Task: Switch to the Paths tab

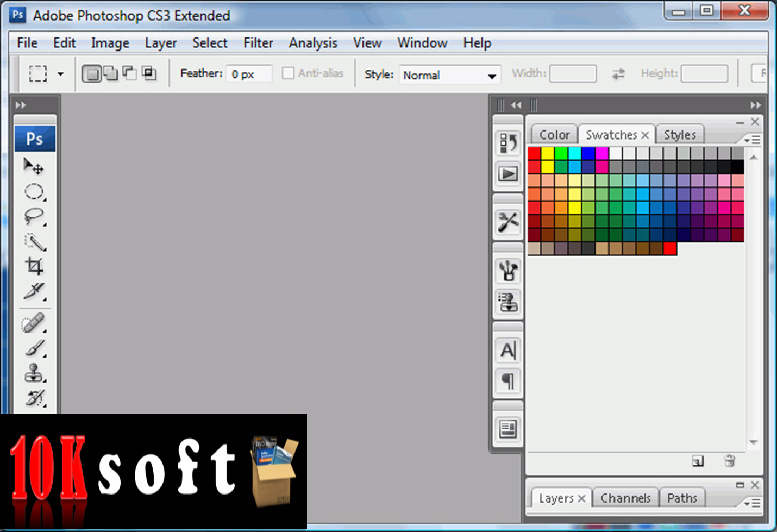Action: (x=682, y=498)
